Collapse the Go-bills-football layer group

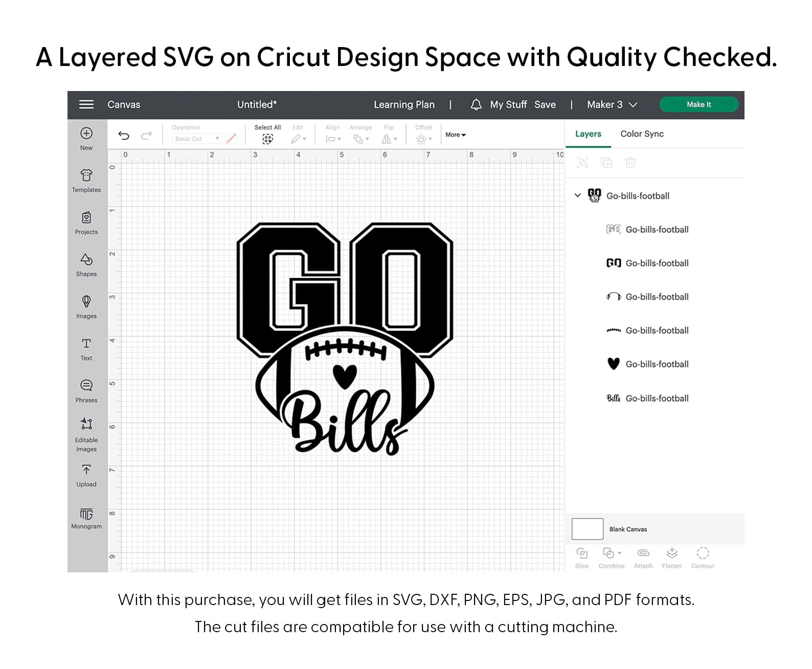coord(577,195)
